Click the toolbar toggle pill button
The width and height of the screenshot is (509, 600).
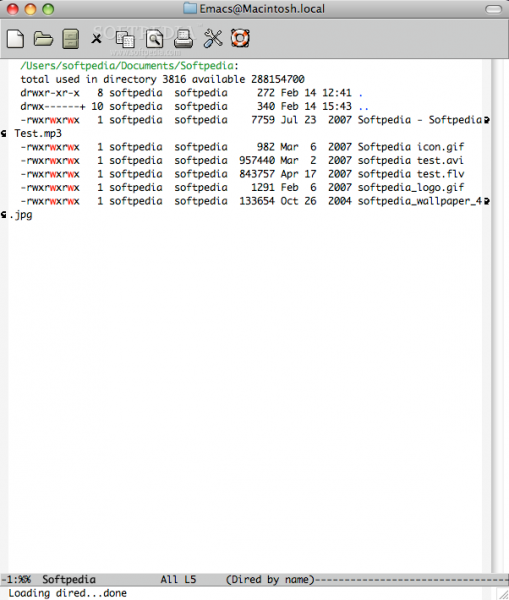pos(493,9)
